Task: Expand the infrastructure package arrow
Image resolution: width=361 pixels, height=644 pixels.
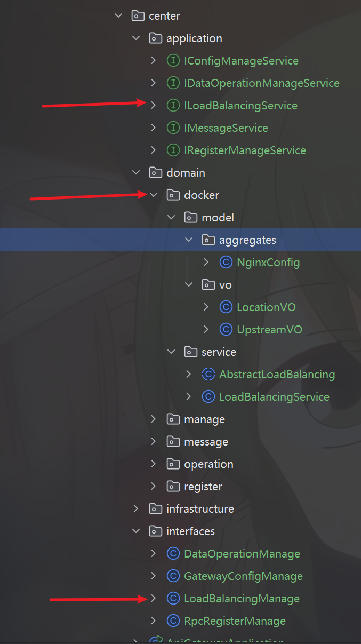Action: [x=136, y=509]
